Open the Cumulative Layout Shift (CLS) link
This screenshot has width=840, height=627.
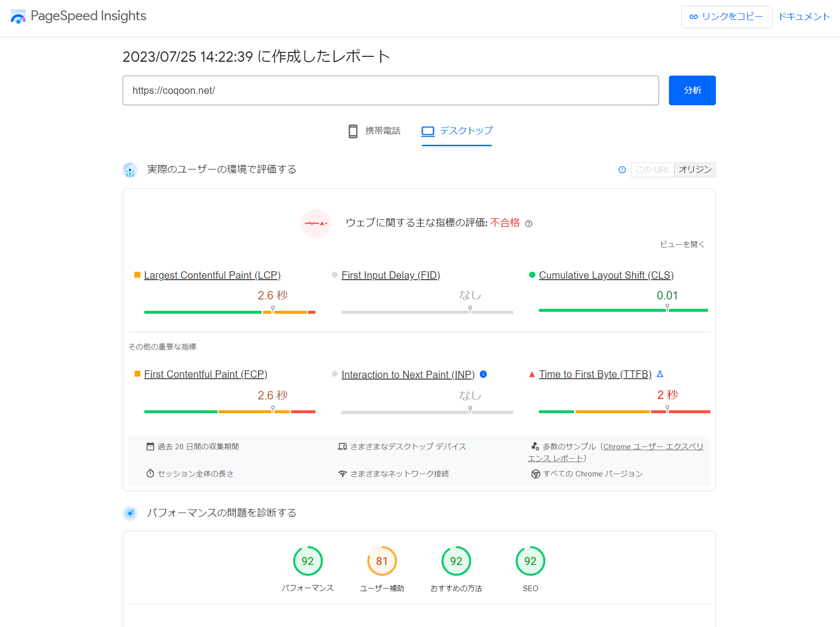[607, 275]
